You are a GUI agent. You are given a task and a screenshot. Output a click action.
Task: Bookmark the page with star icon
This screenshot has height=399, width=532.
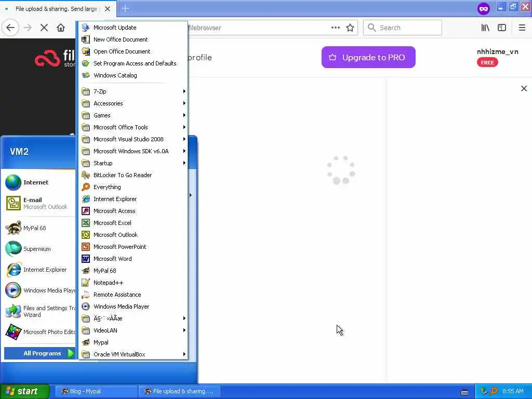pos(350,28)
